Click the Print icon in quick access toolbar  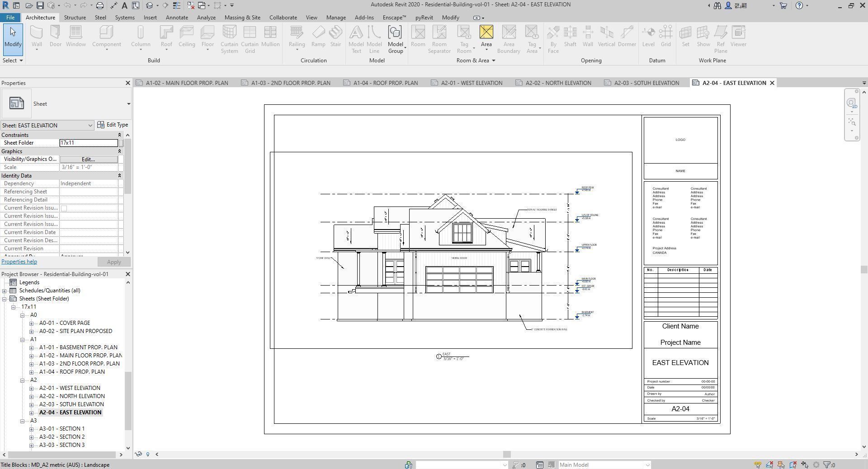pyautogui.click(x=100, y=5)
